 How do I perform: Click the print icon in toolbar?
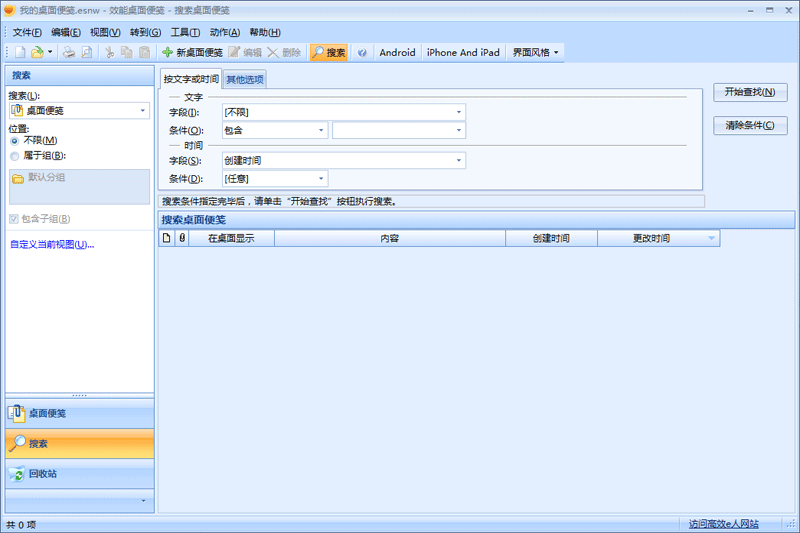point(69,52)
